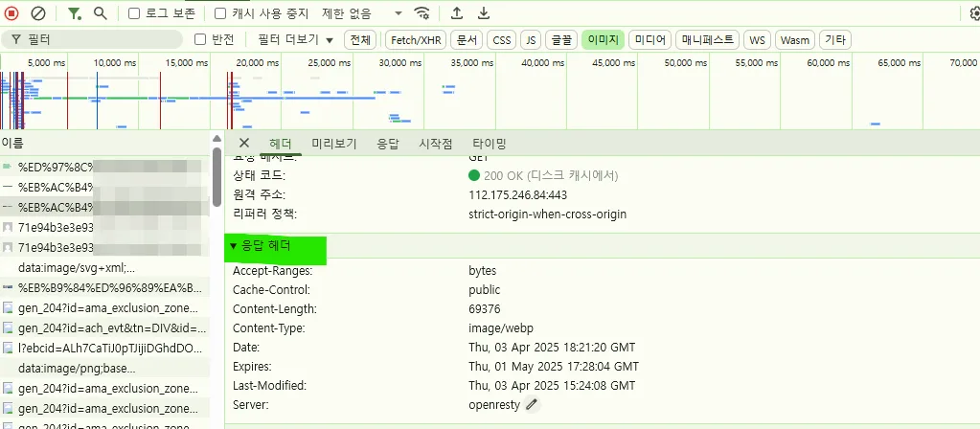
Task: Clear the network log
Action: pyautogui.click(x=38, y=13)
